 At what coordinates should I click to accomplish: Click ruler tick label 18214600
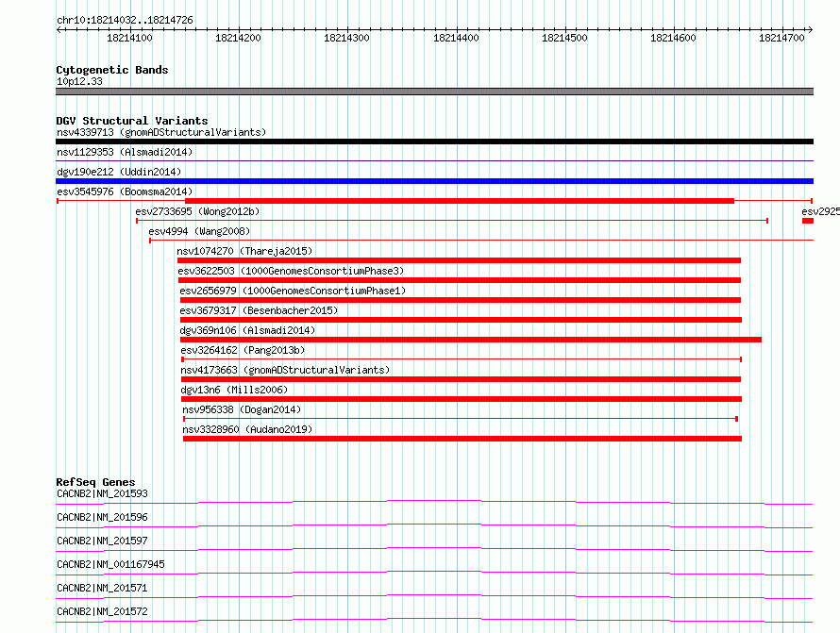coord(673,38)
